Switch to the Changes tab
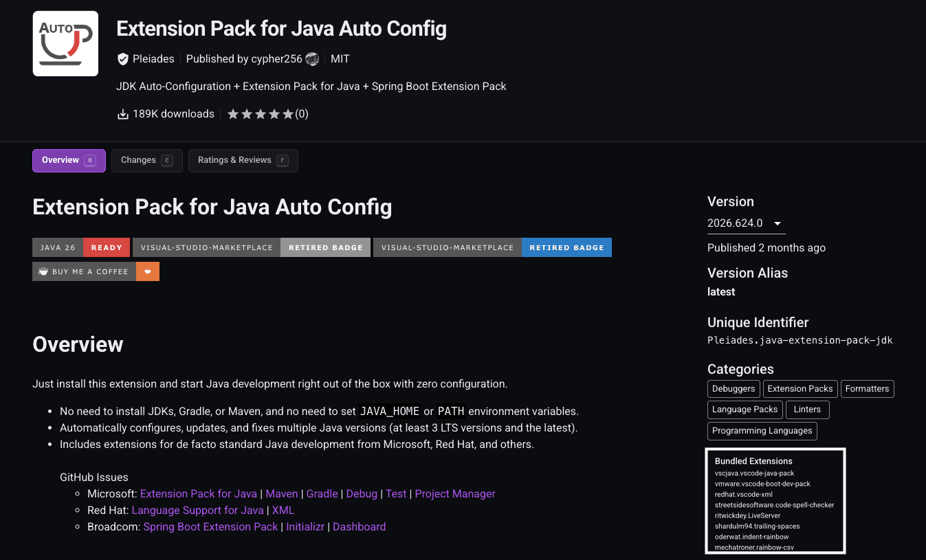Viewport: 926px width, 560px height. (147, 160)
